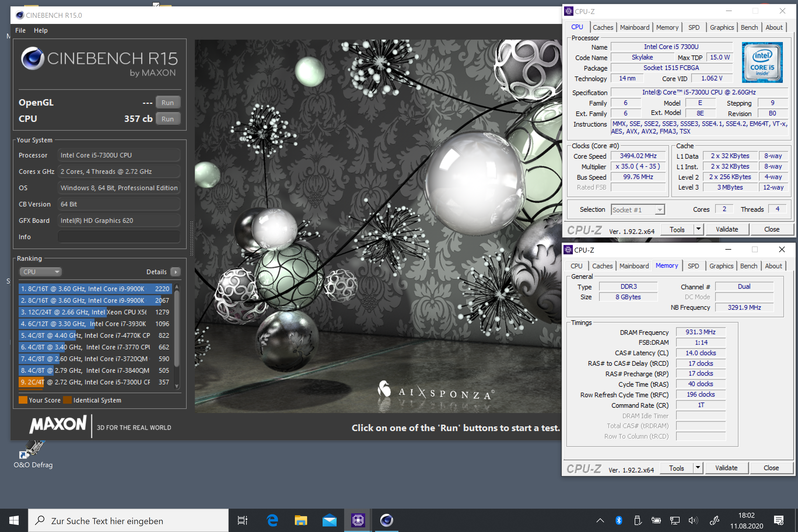Expand Tools dropdown arrow in bottom CPU-Z
Image resolution: width=798 pixels, height=532 pixels.
coord(698,468)
